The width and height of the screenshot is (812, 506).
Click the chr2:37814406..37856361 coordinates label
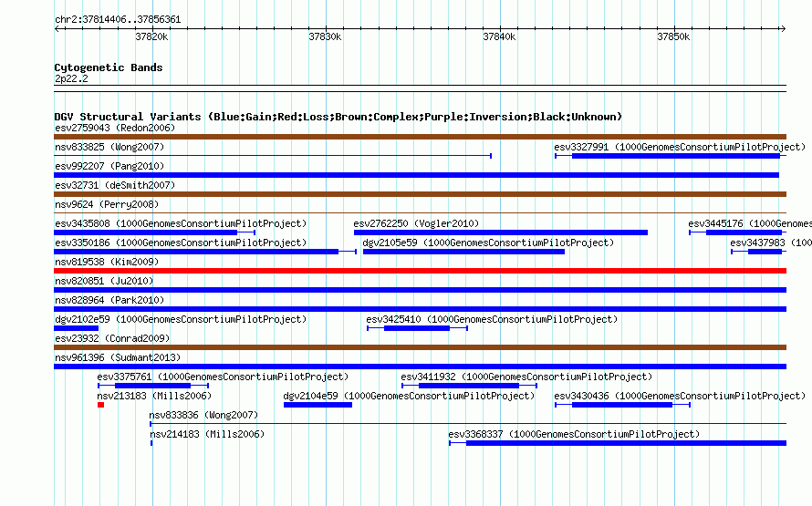coord(118,20)
